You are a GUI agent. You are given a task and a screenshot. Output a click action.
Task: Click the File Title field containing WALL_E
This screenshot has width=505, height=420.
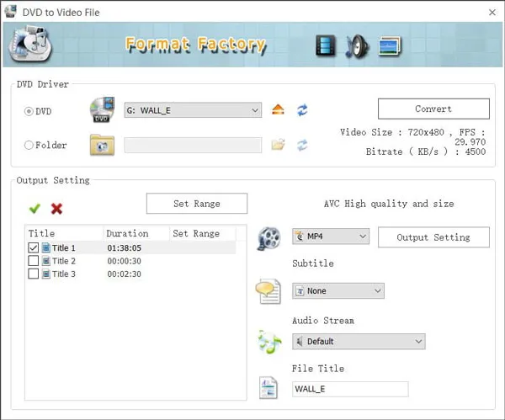349,389
